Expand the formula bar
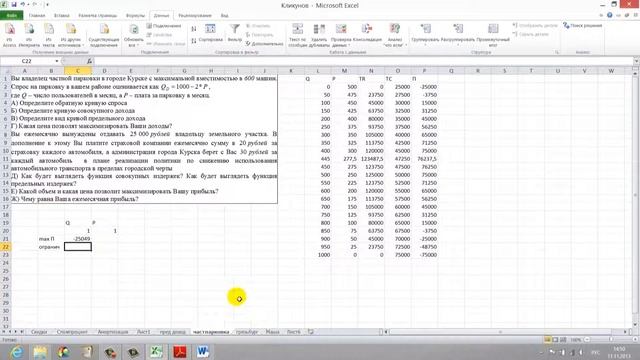The width and height of the screenshot is (640, 360). tap(636, 61)
